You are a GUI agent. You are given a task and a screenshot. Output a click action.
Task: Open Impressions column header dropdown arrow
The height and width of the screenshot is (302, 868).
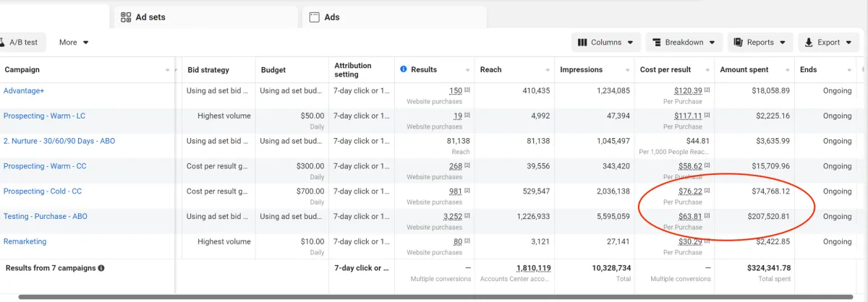pyautogui.click(x=626, y=70)
